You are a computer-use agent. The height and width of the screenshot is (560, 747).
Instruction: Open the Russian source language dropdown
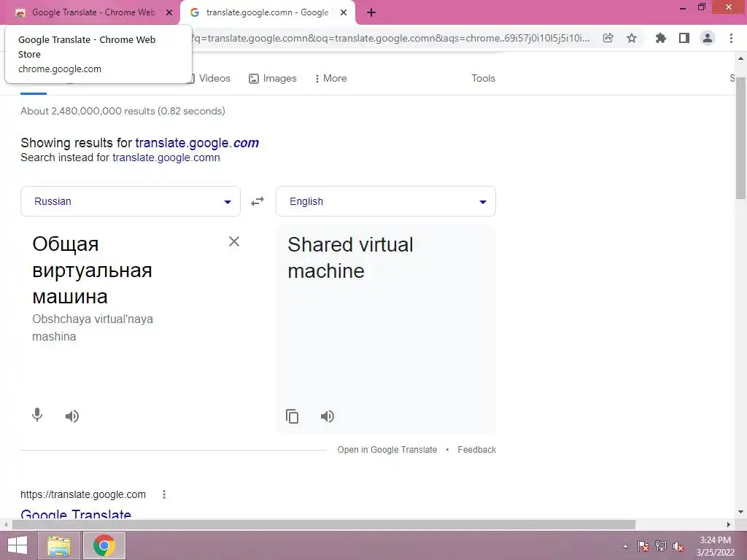coord(131,201)
